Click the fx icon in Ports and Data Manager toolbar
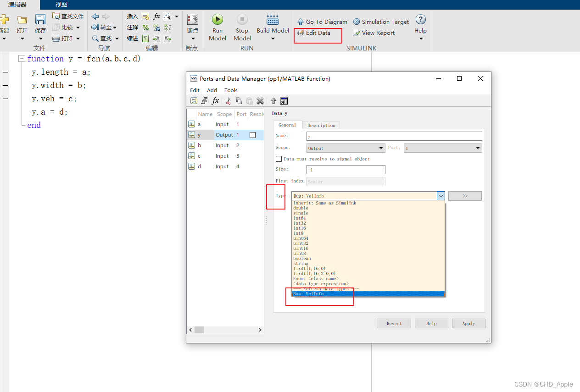 coord(215,101)
